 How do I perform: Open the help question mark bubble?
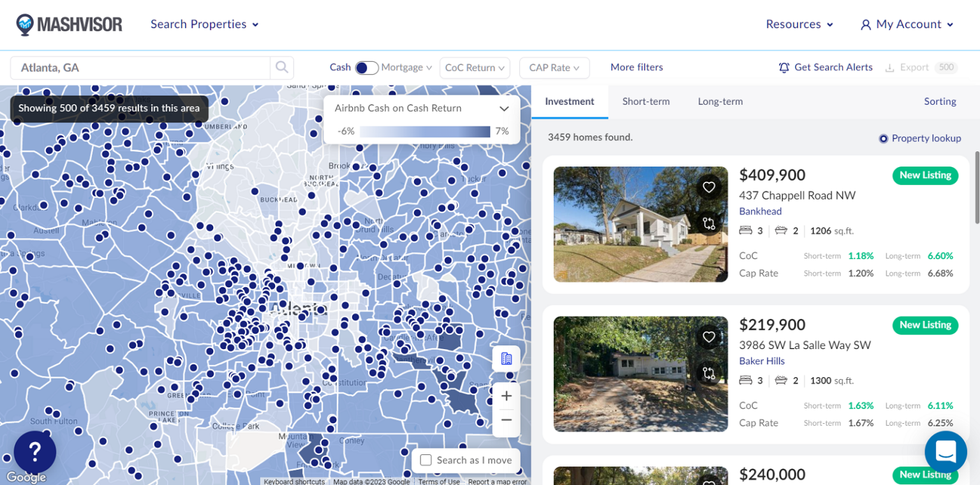[x=34, y=452]
